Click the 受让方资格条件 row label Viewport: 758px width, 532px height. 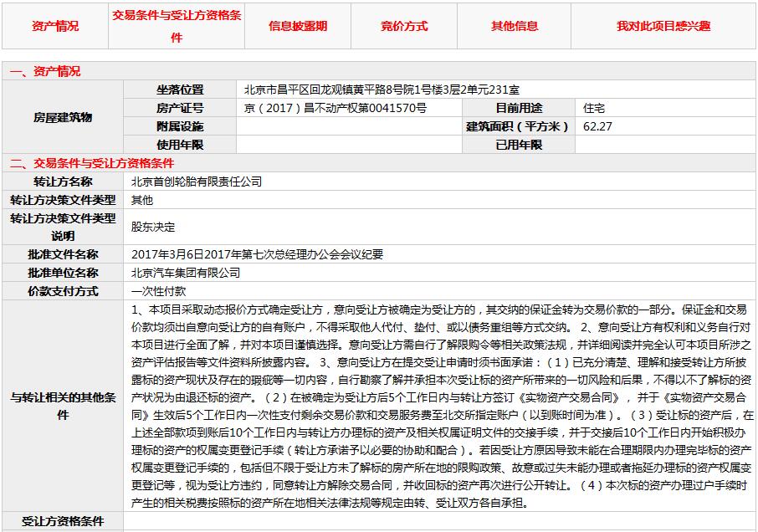(63, 521)
